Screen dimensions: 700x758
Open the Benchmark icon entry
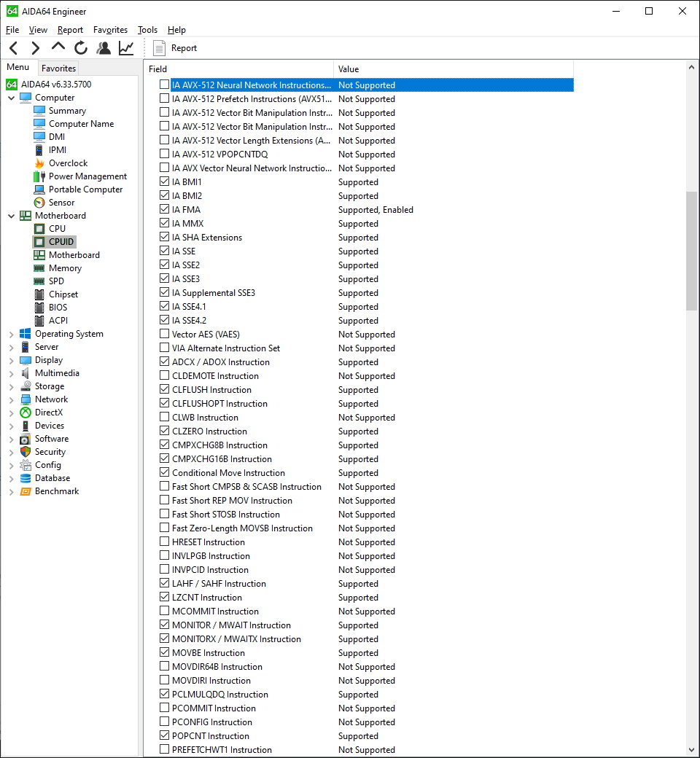click(25, 491)
